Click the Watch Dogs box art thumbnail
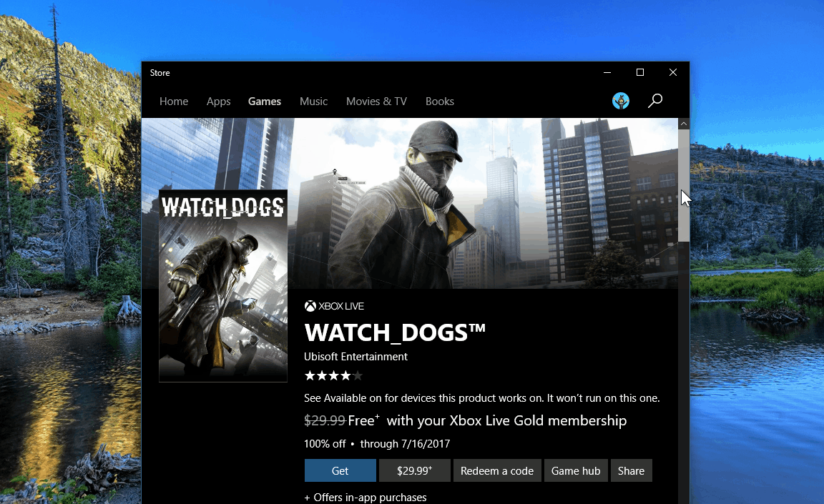 click(223, 286)
